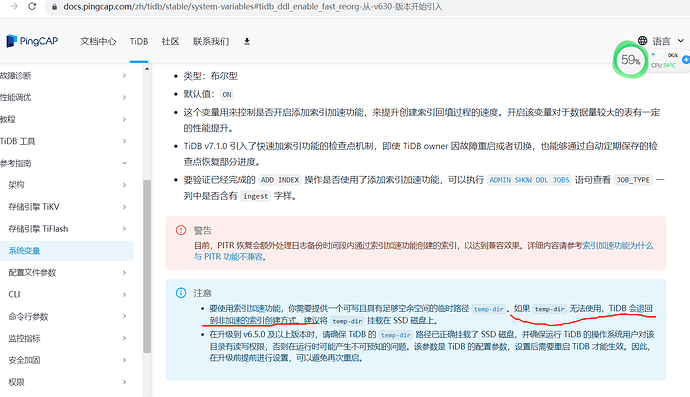Viewport: 690px width, 397px height.
Task: Open the 语言 language dropdown
Action: pos(668,41)
